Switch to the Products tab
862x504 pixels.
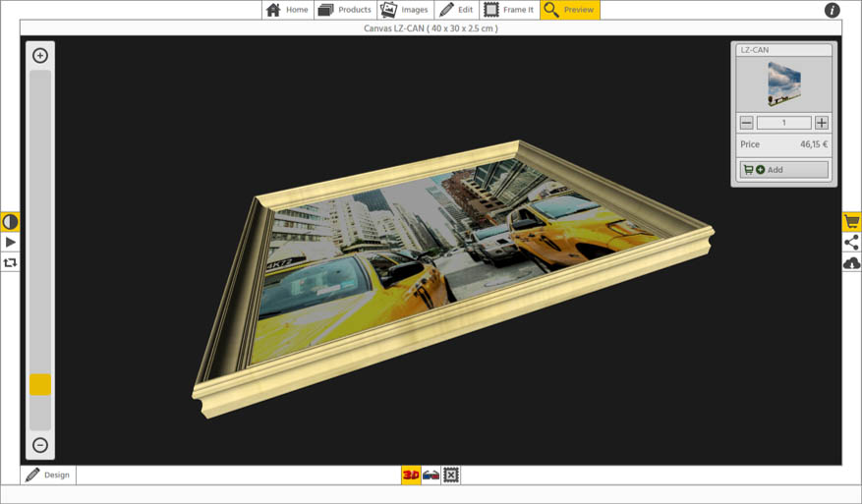coord(345,10)
